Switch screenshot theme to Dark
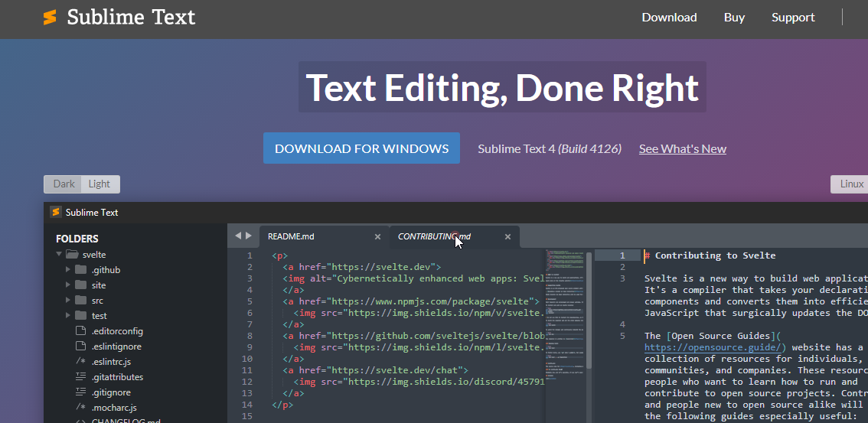 [x=64, y=184]
